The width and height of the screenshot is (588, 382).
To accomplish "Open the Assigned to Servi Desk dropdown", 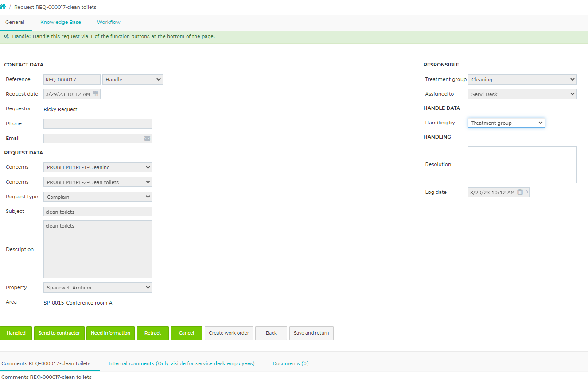I will coord(522,94).
